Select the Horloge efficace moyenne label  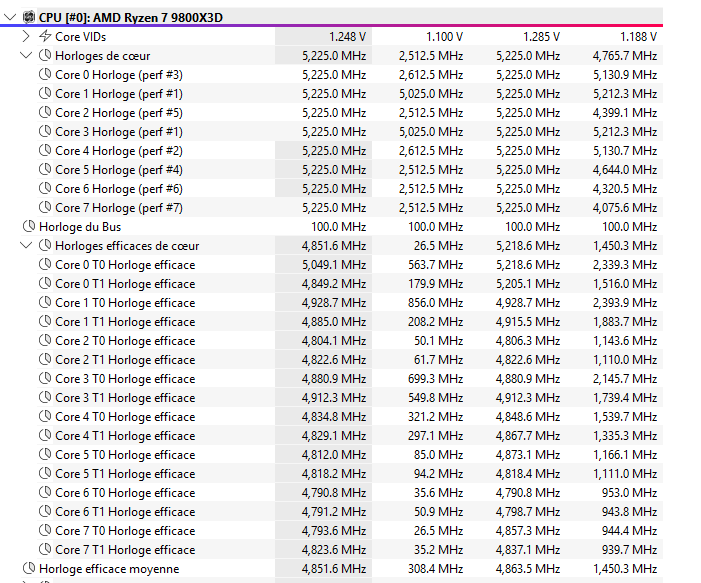coord(109,569)
